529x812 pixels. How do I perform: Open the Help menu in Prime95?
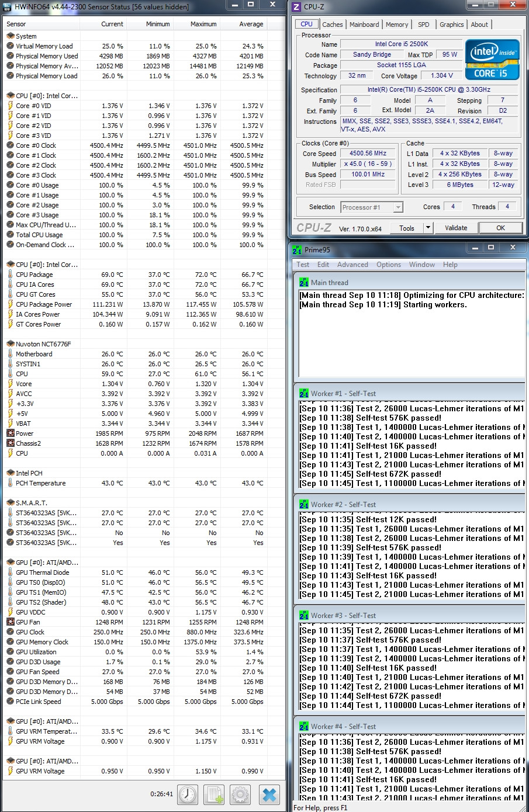pos(450,265)
